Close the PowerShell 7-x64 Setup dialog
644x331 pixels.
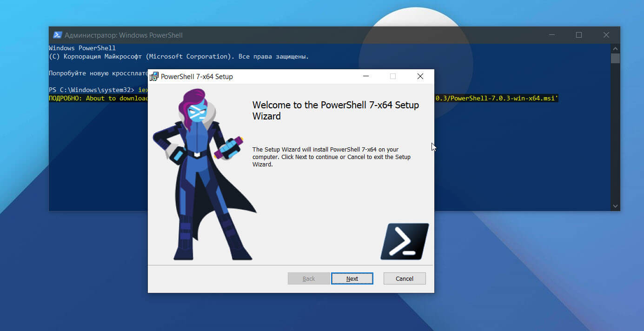[420, 76]
